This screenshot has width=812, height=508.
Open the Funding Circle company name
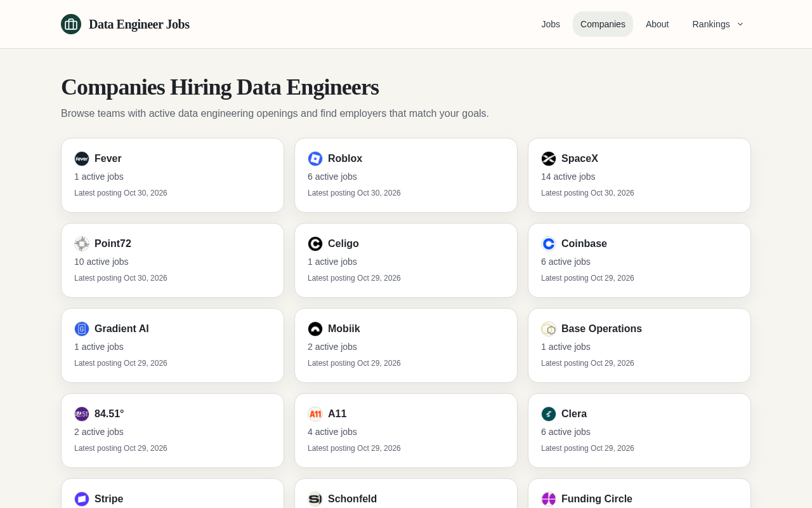[597, 499]
